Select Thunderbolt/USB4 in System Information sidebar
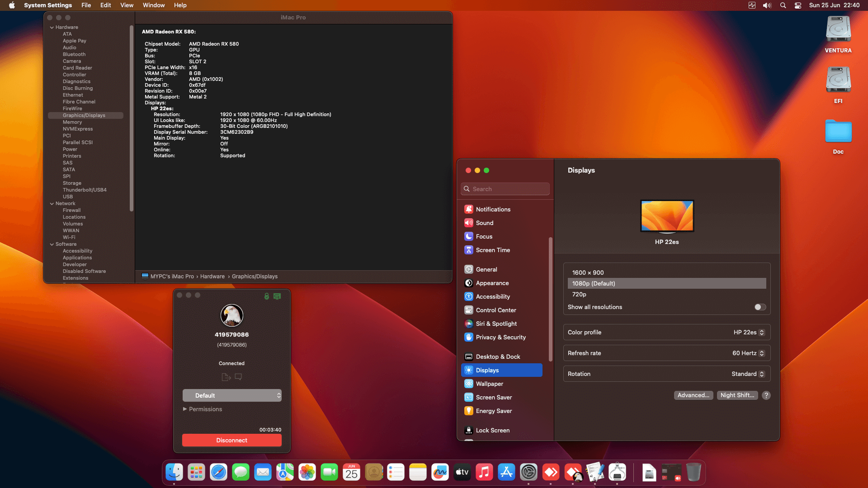Viewport: 868px width, 488px height. [x=85, y=190]
